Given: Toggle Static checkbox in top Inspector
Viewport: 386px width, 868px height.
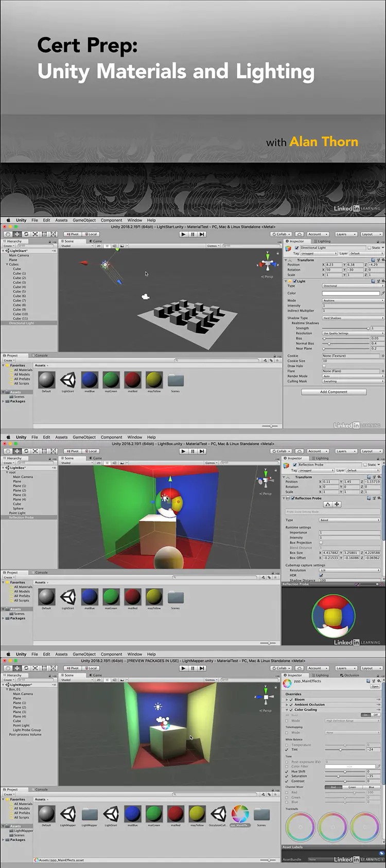Looking at the screenshot, I should point(370,248).
